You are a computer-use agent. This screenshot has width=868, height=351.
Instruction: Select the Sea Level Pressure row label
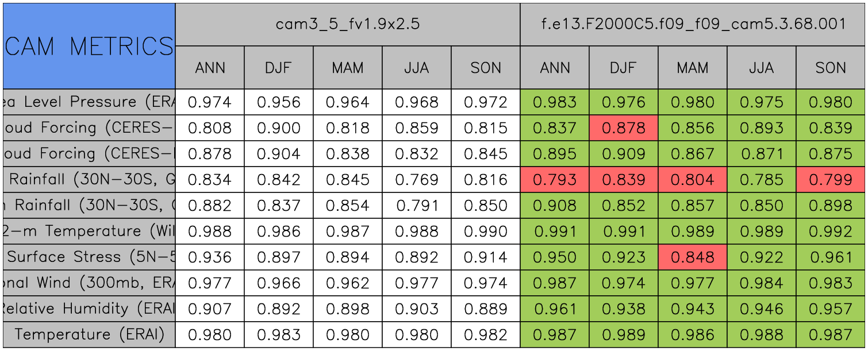tap(89, 102)
